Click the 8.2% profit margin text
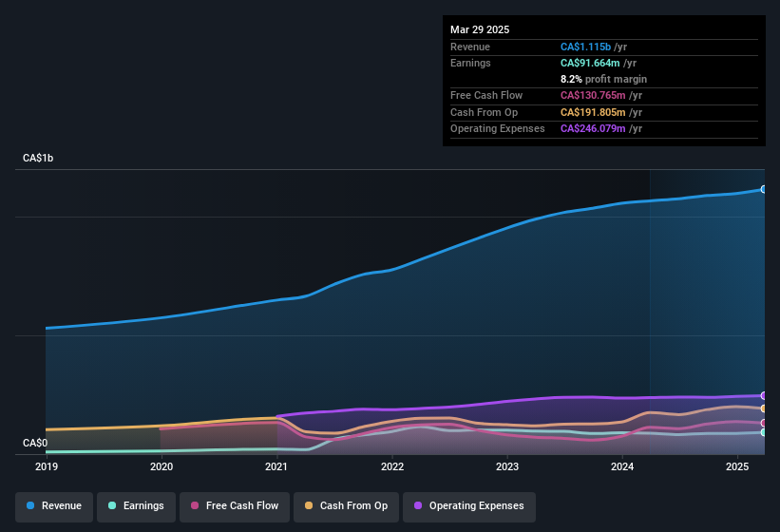This screenshot has height=532, width=780. pyautogui.click(x=603, y=79)
